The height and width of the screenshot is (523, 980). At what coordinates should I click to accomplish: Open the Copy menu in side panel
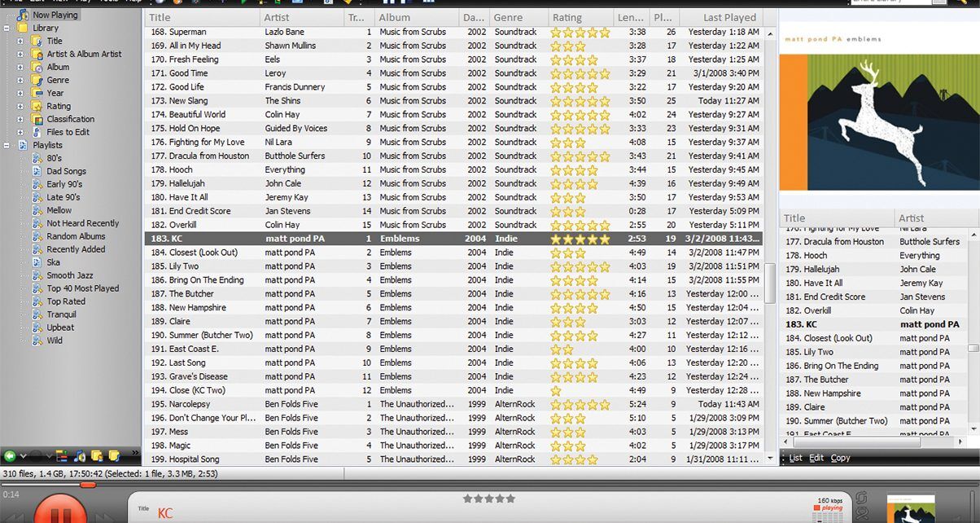(840, 458)
